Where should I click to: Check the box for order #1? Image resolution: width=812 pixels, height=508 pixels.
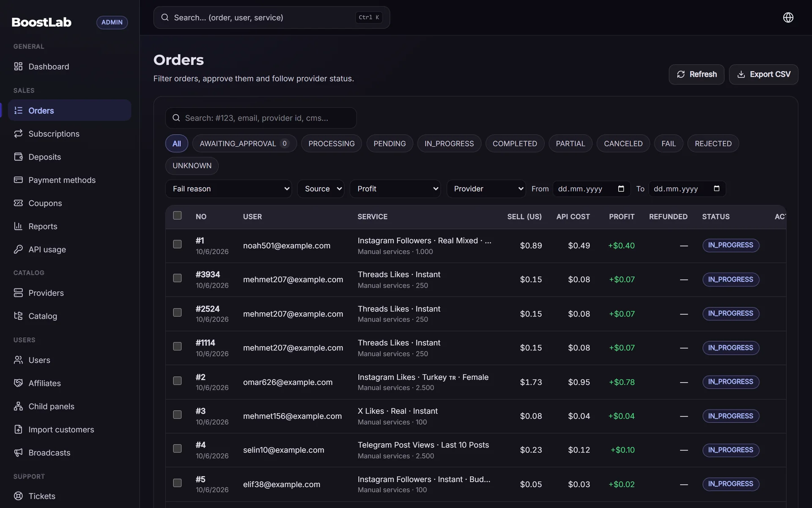[x=177, y=244]
